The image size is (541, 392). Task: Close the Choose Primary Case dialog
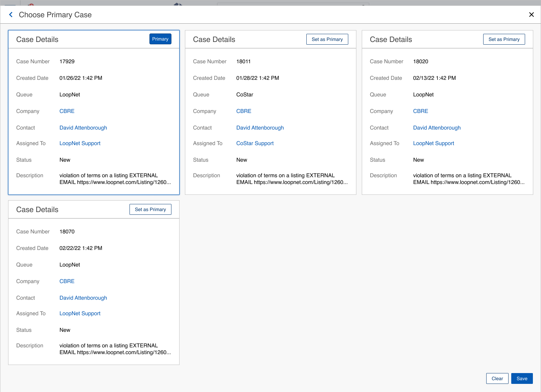(x=531, y=15)
